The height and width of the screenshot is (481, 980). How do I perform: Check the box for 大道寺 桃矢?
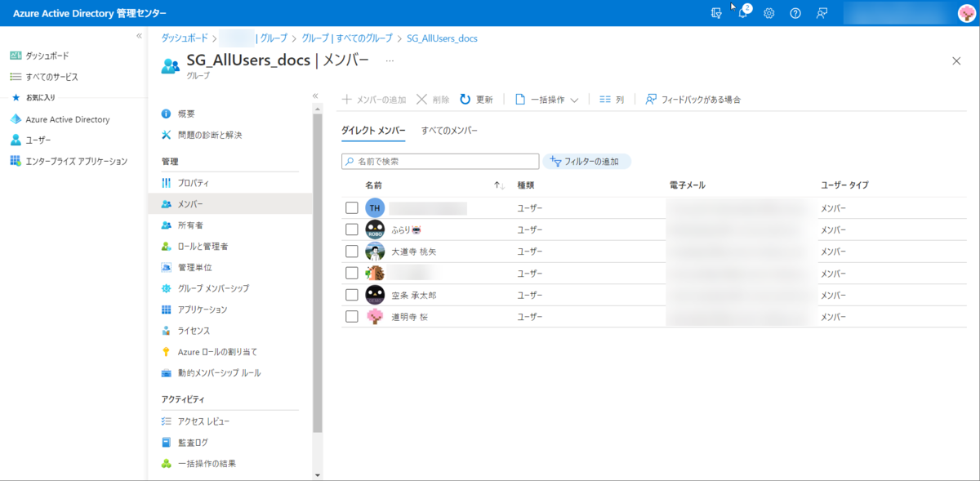pos(352,252)
